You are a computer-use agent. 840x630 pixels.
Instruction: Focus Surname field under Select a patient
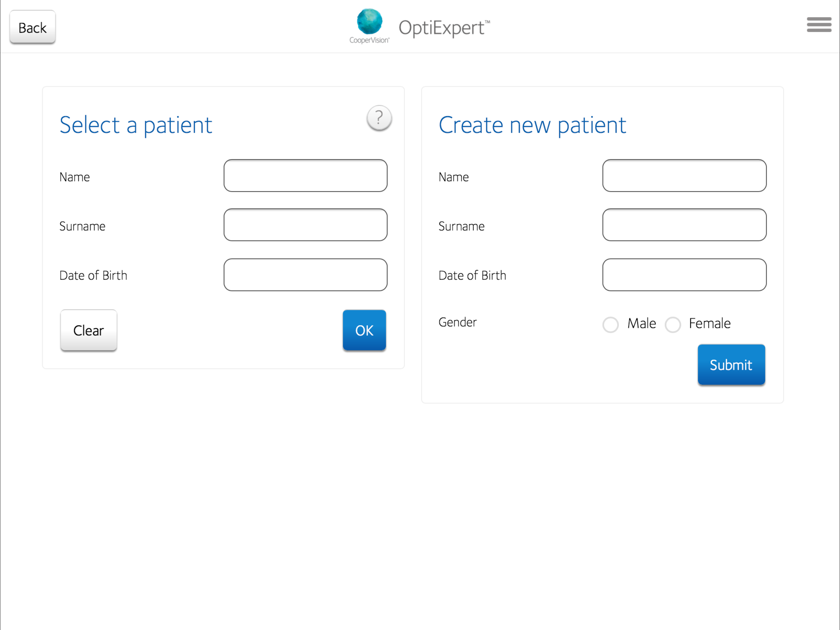pyautogui.click(x=305, y=225)
